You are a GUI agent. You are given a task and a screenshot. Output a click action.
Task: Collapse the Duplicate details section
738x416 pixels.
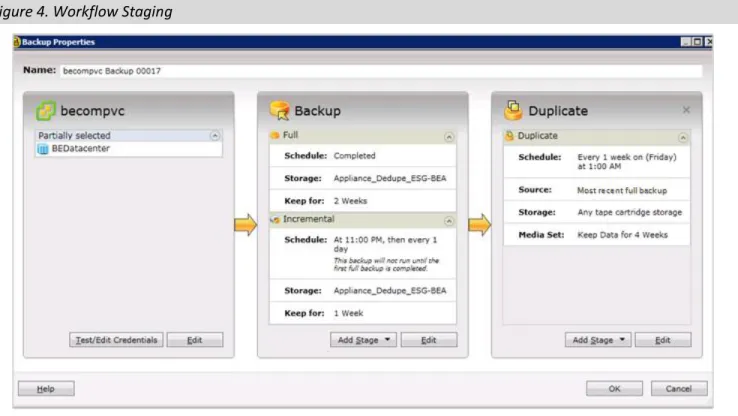point(683,137)
